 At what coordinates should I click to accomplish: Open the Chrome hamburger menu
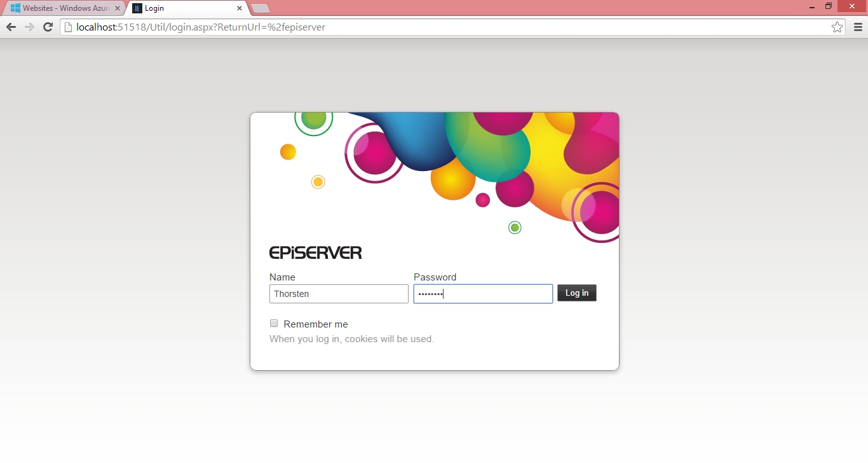pos(858,27)
